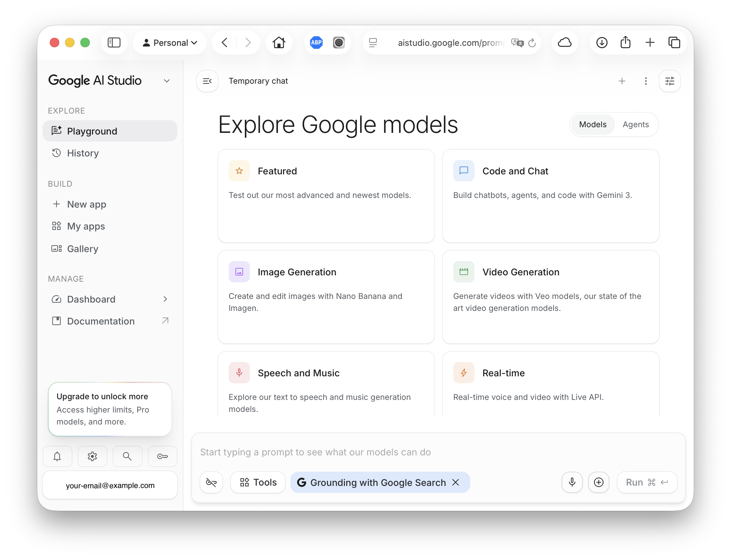Viewport: 731px width, 560px height.
Task: Toggle the temporary chat crossed-eye icon
Action: (x=211, y=482)
